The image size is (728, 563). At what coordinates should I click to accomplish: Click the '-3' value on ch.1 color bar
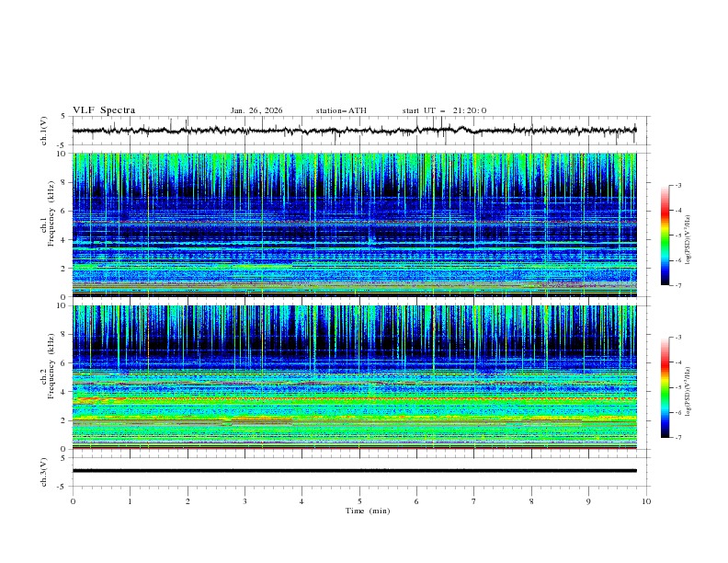tap(677, 185)
